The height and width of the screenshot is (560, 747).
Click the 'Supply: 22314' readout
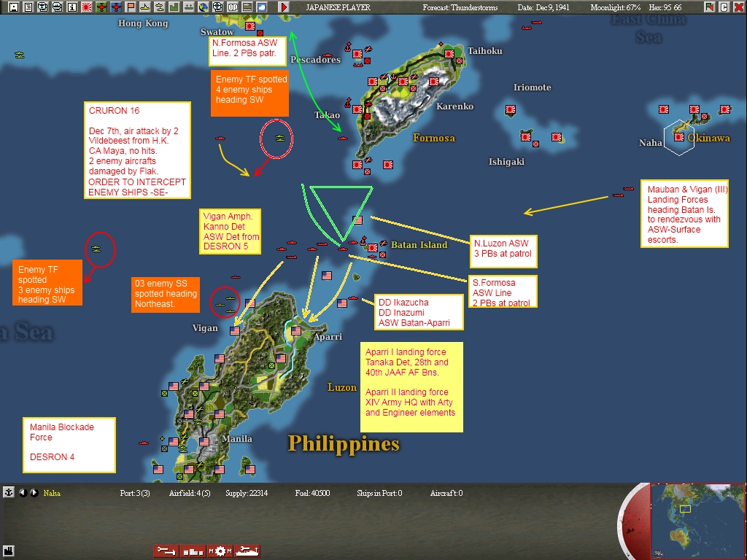(247, 493)
